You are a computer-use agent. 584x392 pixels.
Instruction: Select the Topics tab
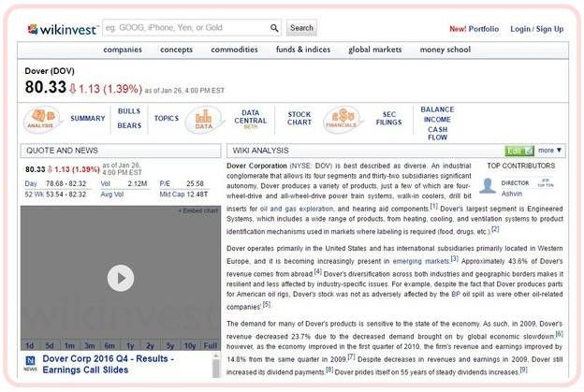click(167, 119)
